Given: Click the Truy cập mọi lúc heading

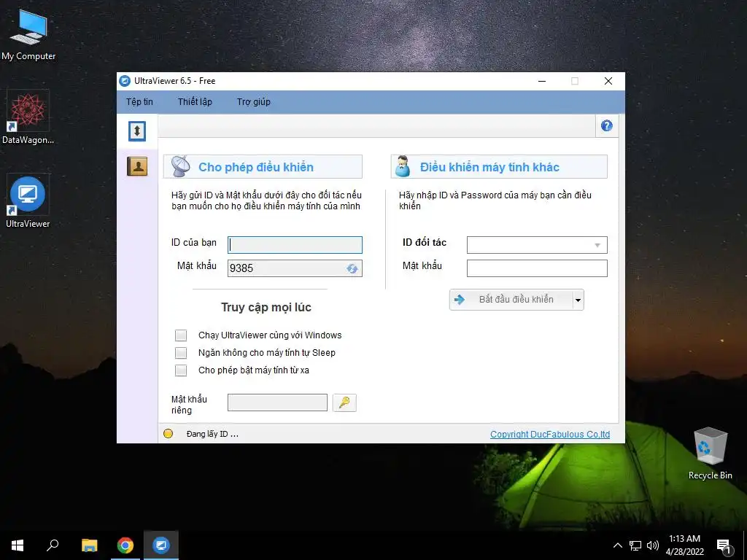Looking at the screenshot, I should point(266,308).
